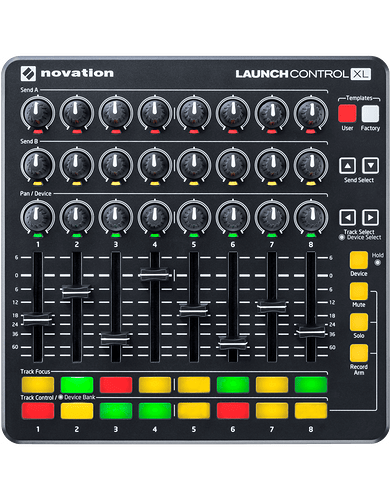Click the green Track Focus pad on channel 8
This screenshot has width=390, height=500.
(311, 385)
